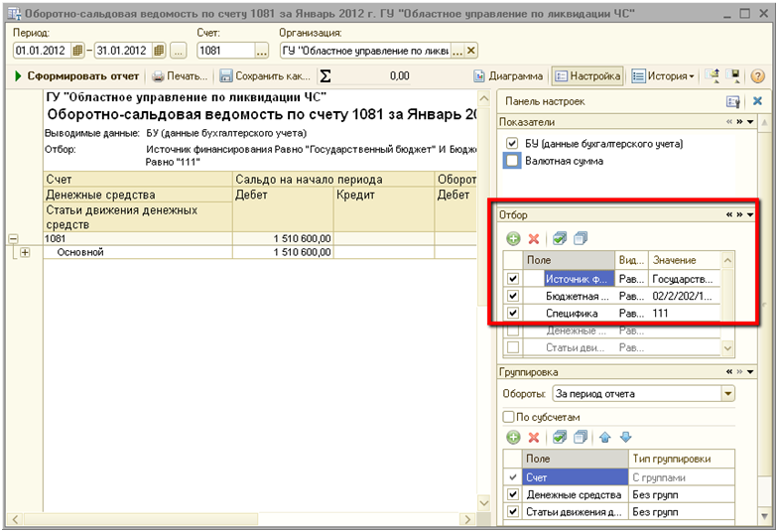Screen dimensions: 778x532
Task: Click move up arrow in Группировка
Action: [605, 437]
